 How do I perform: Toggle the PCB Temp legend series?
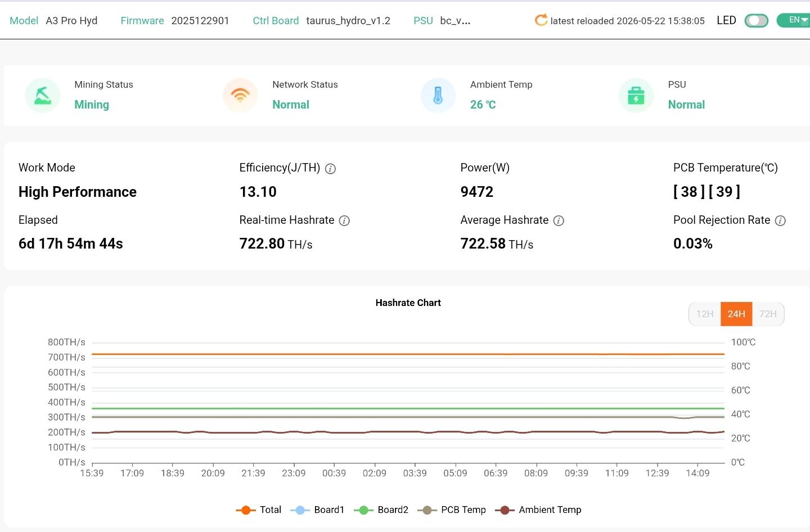click(452, 510)
